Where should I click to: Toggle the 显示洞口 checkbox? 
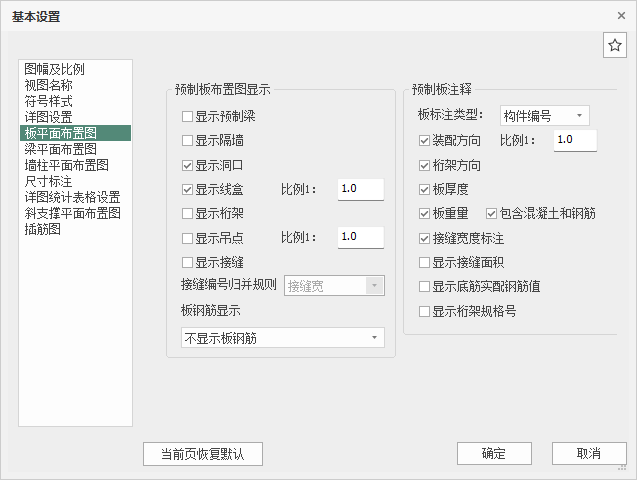coord(188,165)
